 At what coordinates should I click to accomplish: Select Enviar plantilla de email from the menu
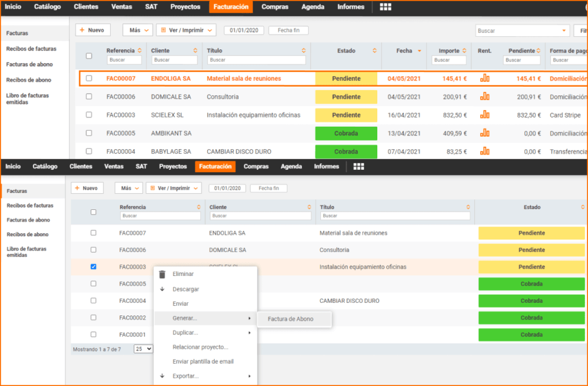pyautogui.click(x=203, y=361)
